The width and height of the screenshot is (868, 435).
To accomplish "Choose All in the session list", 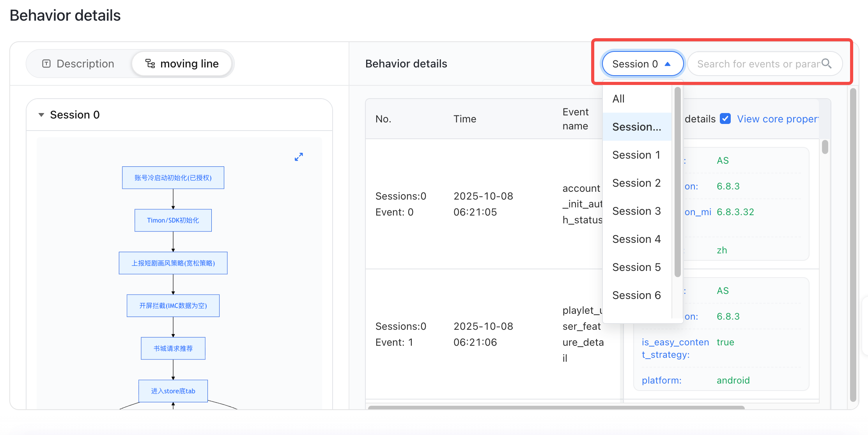I will [x=637, y=99].
